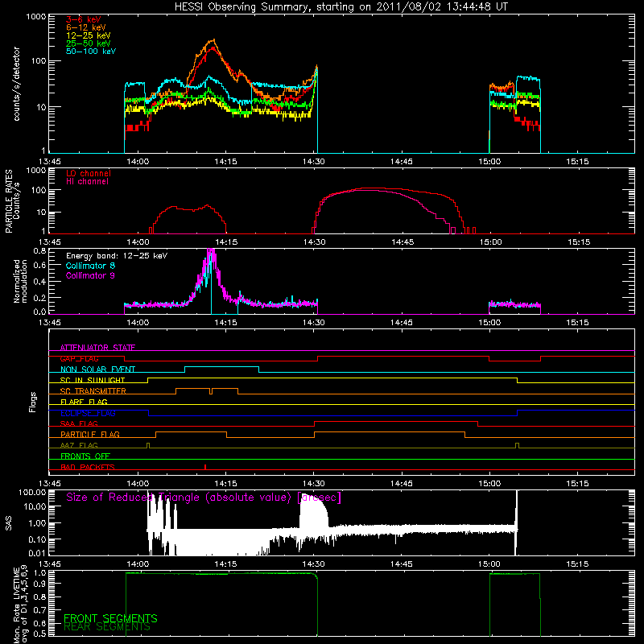Select the 3-6 keV legend label

click(84, 19)
